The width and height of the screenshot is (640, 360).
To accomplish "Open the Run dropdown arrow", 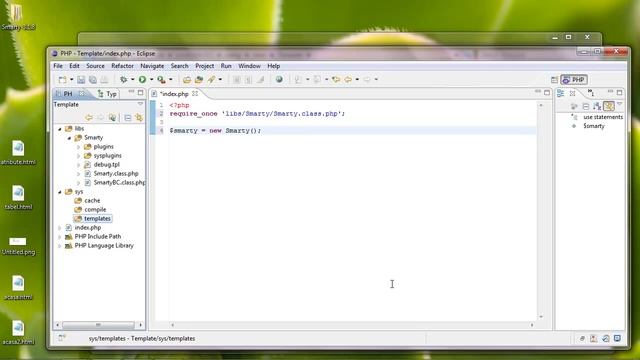I will click(151, 80).
